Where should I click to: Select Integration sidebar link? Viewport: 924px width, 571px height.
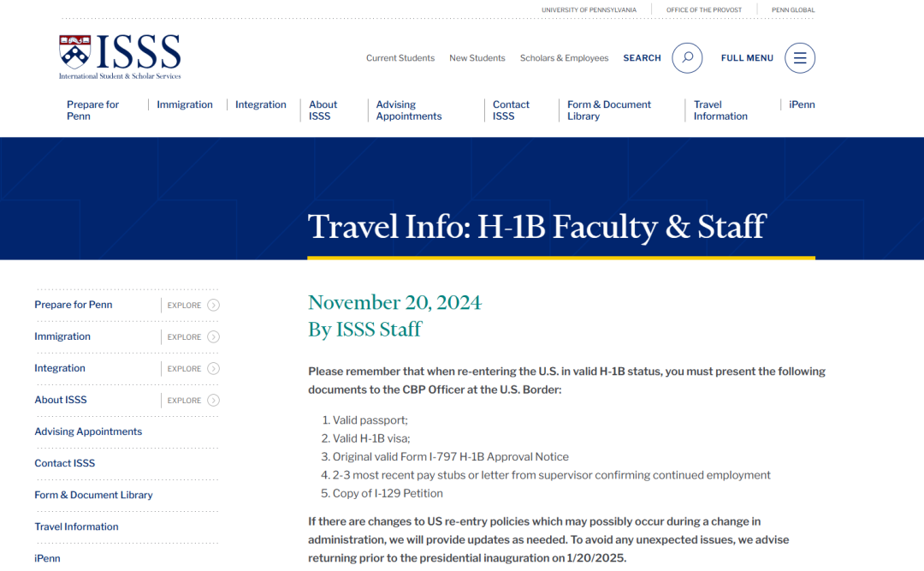click(60, 368)
